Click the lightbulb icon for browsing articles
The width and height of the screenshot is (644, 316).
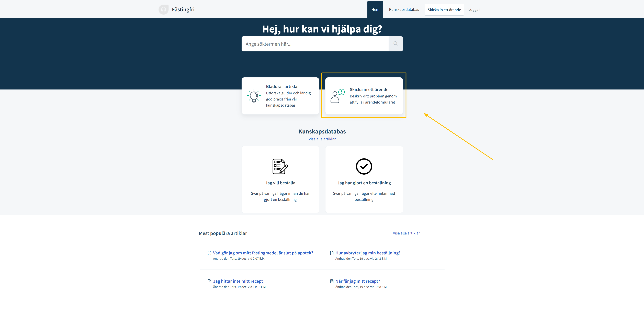pos(254,96)
